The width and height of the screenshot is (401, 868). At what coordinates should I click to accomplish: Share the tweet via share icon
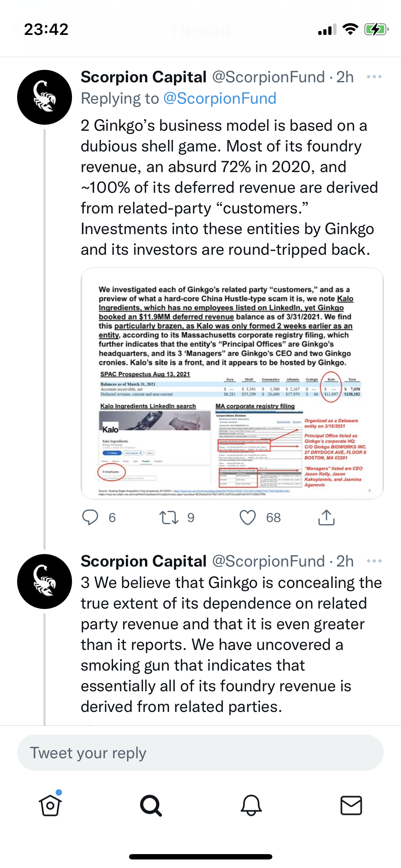pos(326,517)
